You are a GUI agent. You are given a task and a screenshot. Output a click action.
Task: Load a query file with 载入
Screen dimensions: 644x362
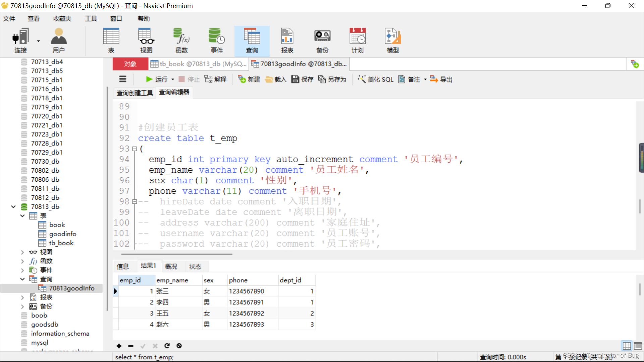click(x=276, y=79)
